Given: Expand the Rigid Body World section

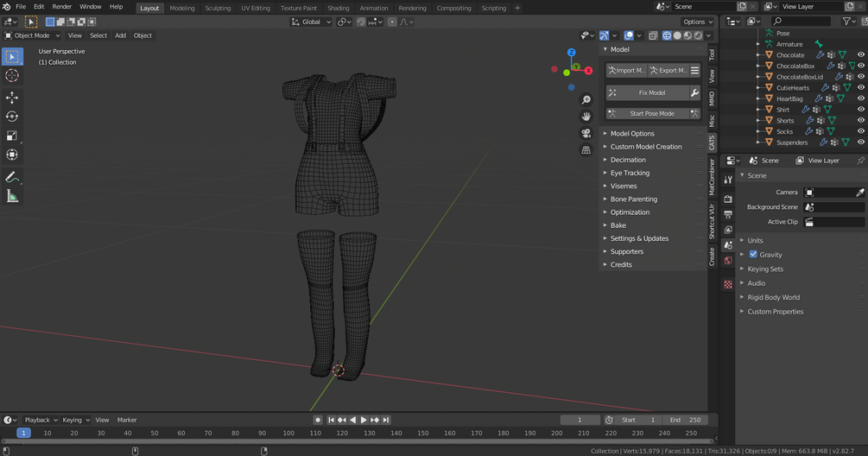Looking at the screenshot, I should (x=773, y=297).
